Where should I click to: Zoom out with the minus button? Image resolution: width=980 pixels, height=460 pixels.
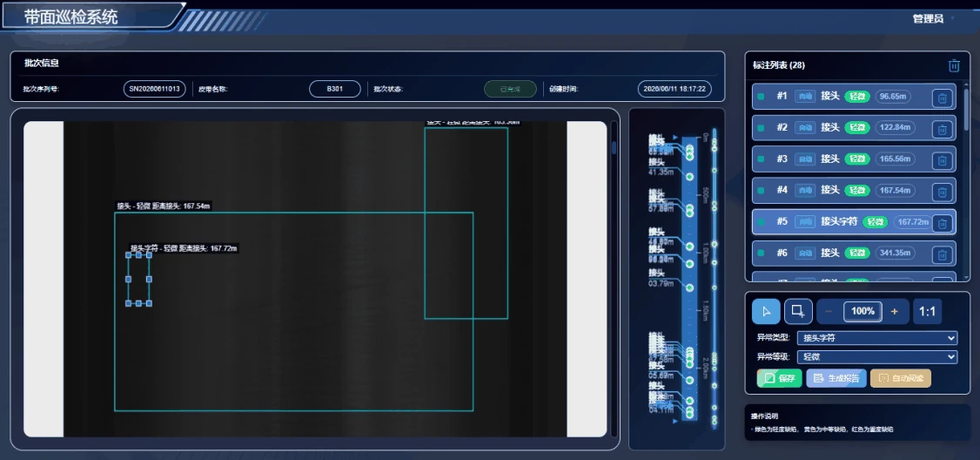[x=829, y=311]
